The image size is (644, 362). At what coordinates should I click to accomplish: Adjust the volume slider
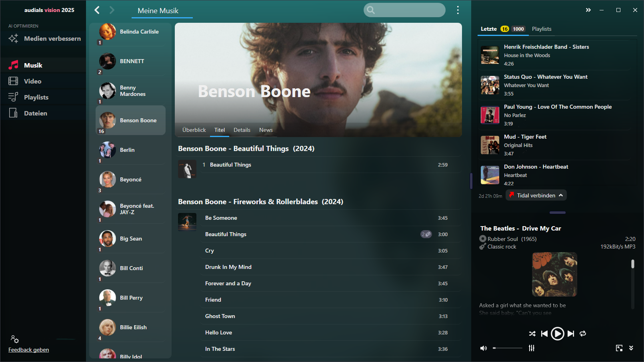507,348
